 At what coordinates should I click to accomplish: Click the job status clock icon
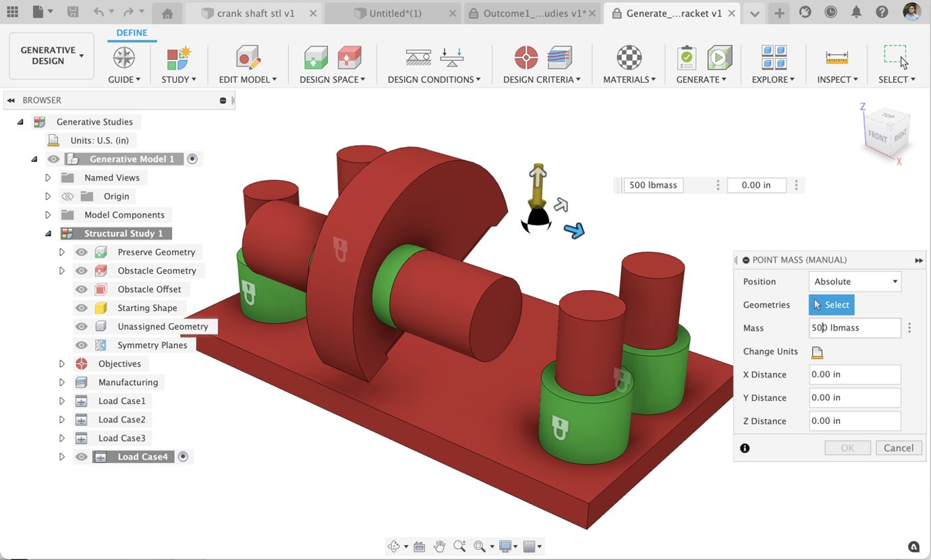[x=830, y=12]
